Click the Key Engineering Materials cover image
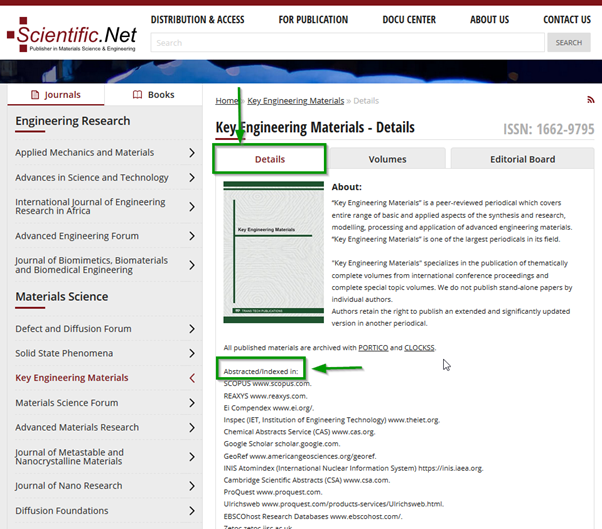 point(273,252)
